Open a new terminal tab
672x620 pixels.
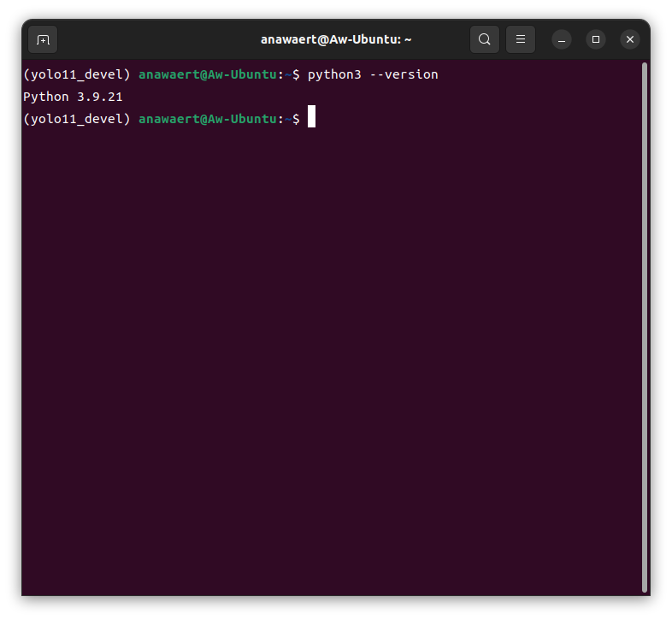pyautogui.click(x=43, y=39)
